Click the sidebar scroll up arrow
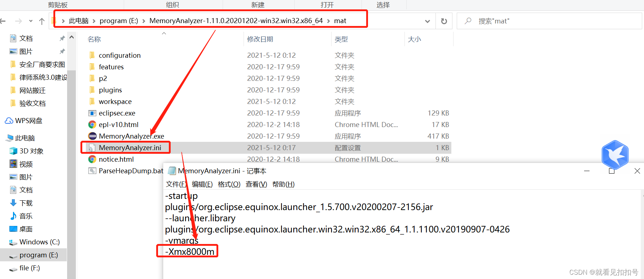Image resolution: width=644 pixels, height=279 pixels. (71, 37)
